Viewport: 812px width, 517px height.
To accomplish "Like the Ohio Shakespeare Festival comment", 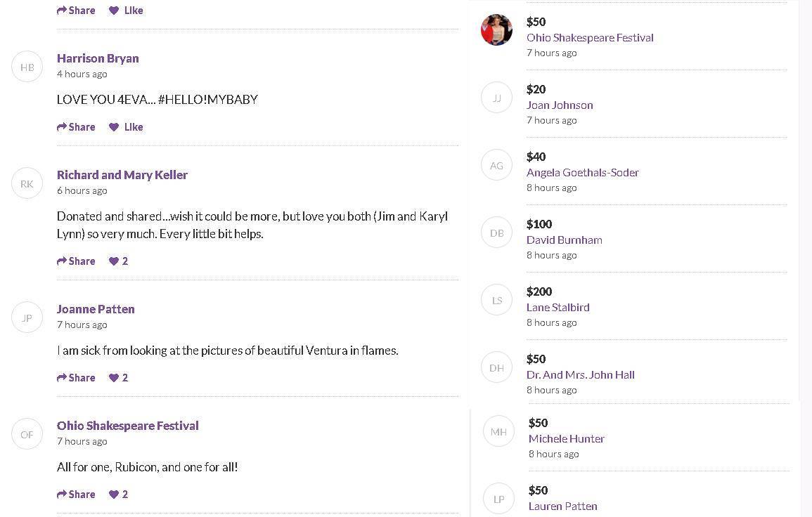I will 118,495.
